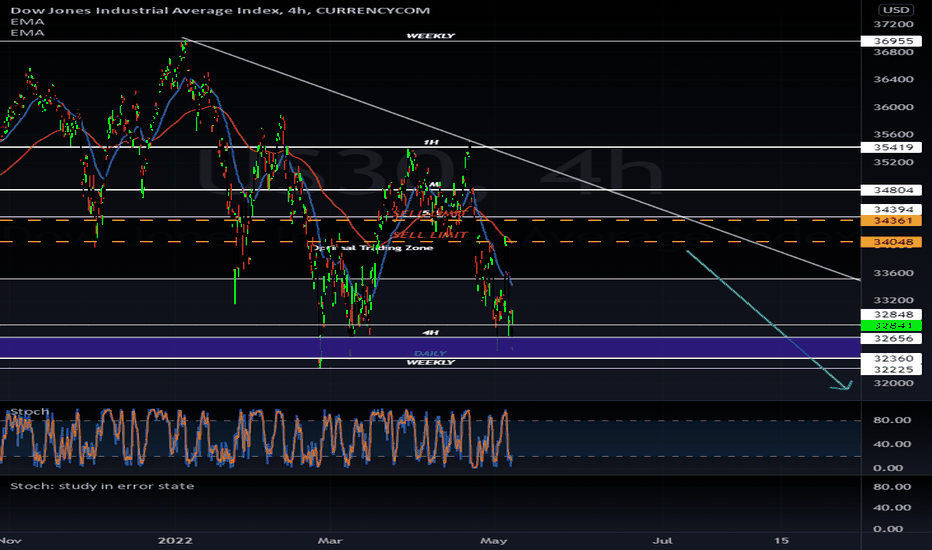Click the 32848 price label

coord(892,315)
